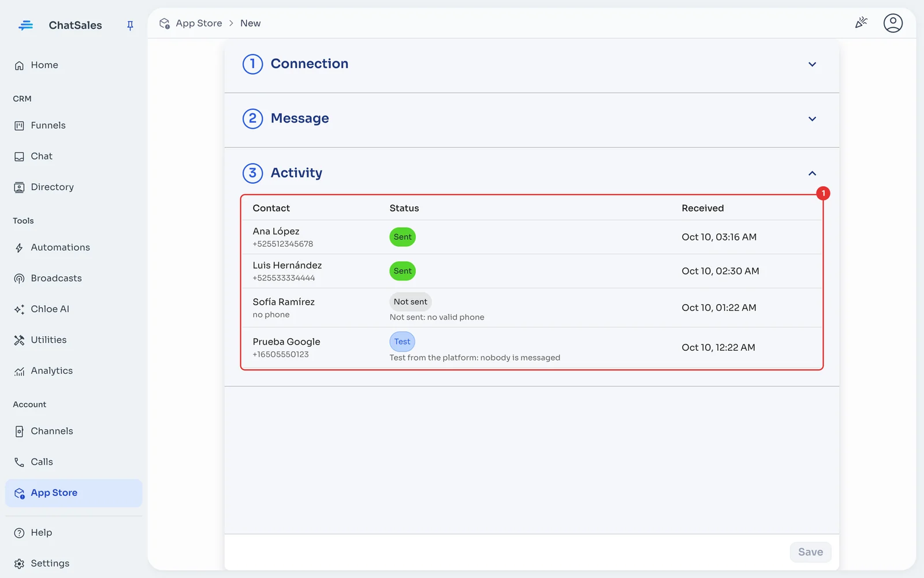The height and width of the screenshot is (578, 924).
Task: Click the Directory contacts icon
Action: coord(19,187)
